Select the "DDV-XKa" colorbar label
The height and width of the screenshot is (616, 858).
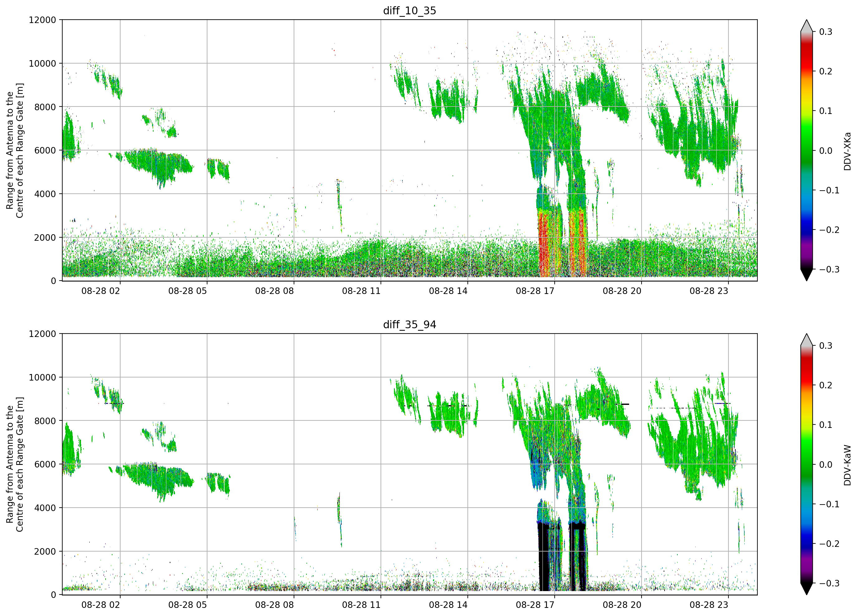coord(847,151)
